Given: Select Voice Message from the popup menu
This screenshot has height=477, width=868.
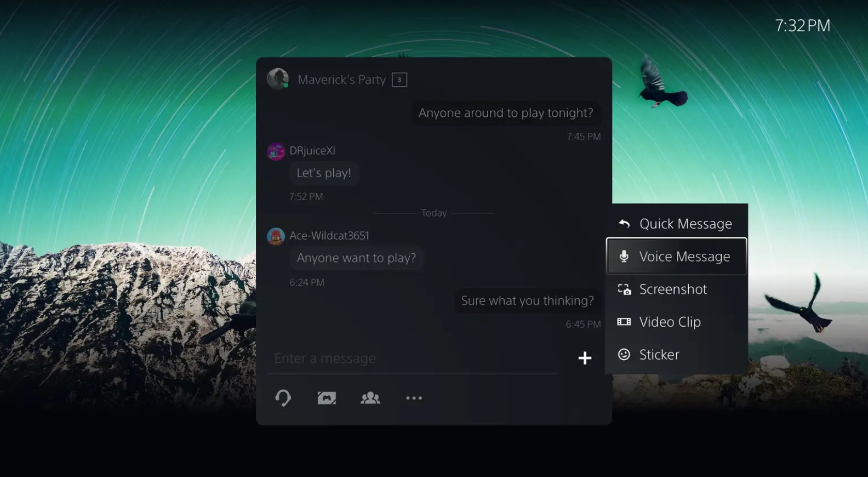Looking at the screenshot, I should coord(677,256).
